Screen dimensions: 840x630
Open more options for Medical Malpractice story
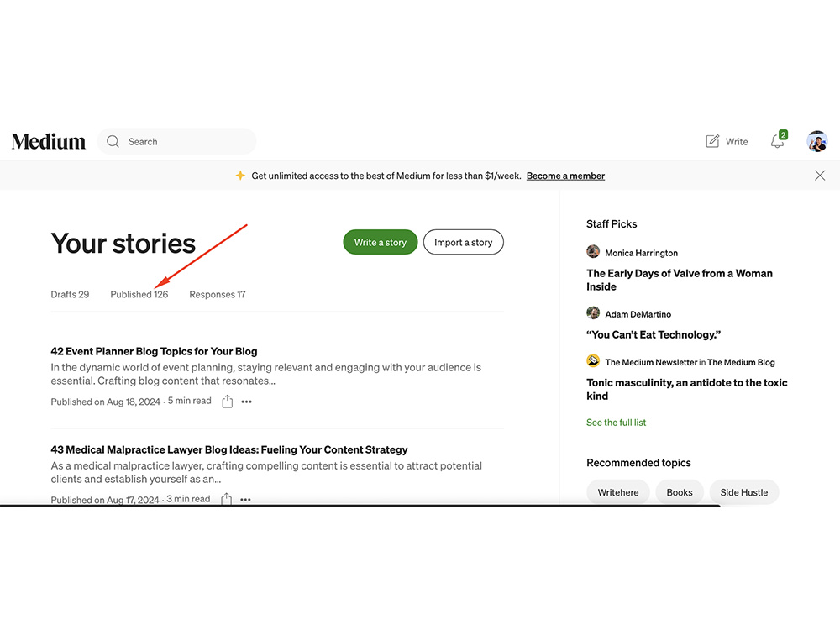coord(245,499)
